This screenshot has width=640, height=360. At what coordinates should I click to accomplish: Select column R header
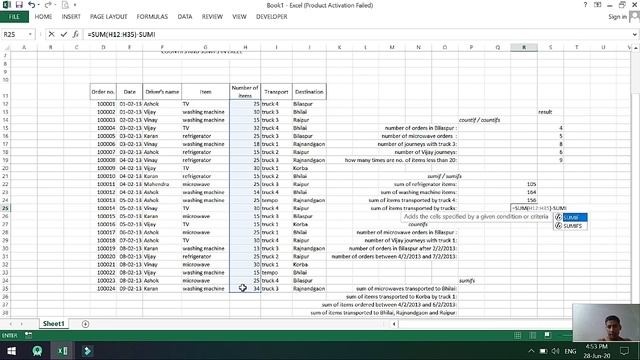524,47
